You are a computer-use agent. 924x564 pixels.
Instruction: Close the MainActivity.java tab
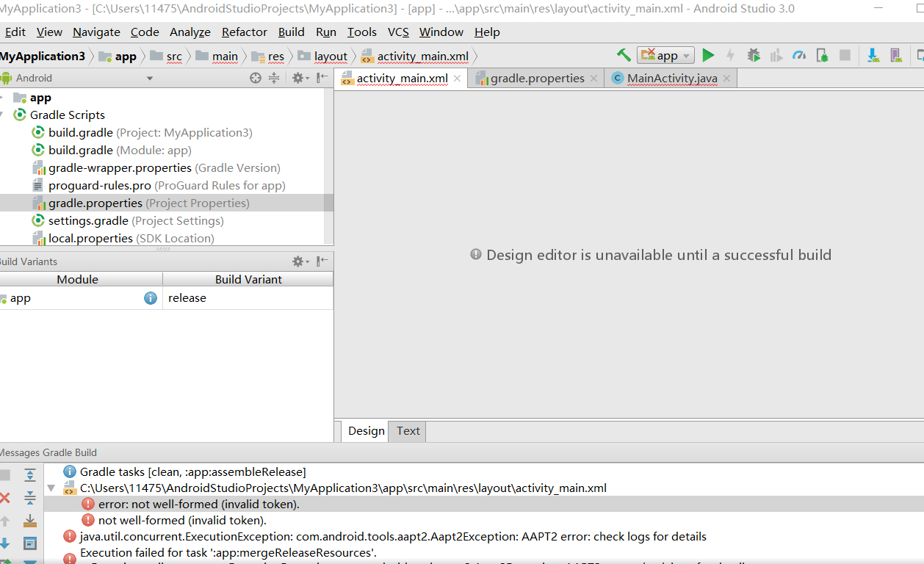point(726,79)
